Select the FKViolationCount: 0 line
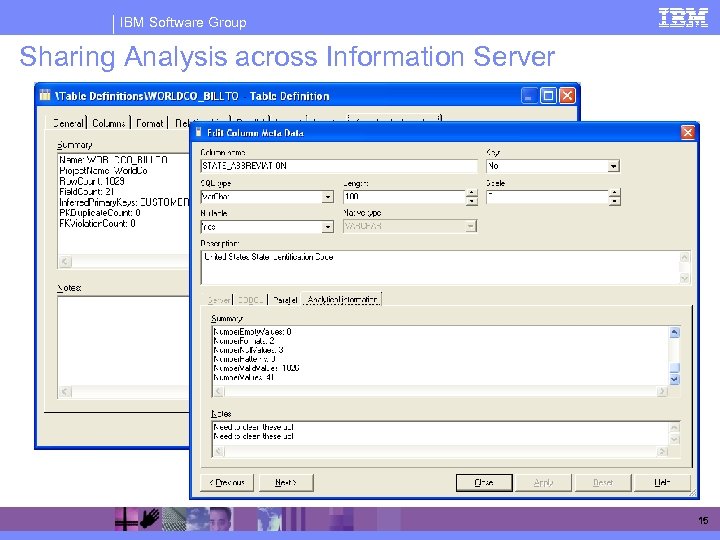 click(97, 224)
